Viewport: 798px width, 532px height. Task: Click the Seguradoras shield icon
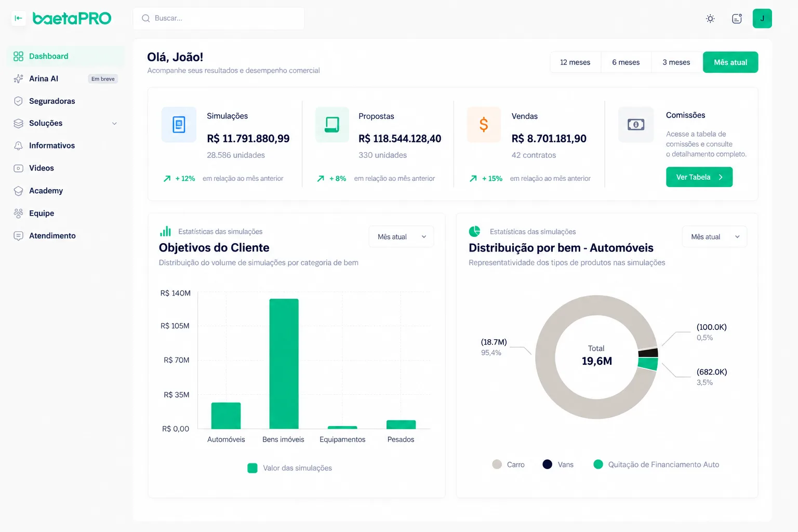point(18,101)
